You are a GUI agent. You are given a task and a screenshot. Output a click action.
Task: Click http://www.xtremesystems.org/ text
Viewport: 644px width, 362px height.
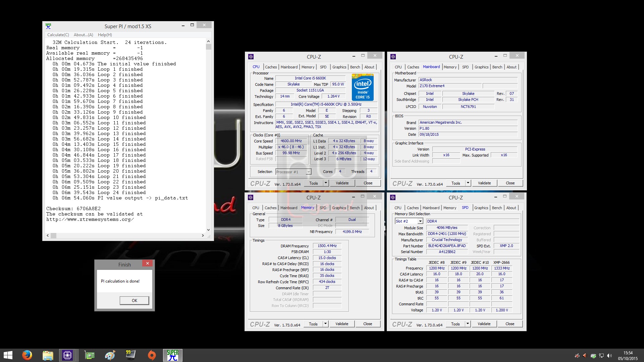tap(90, 219)
